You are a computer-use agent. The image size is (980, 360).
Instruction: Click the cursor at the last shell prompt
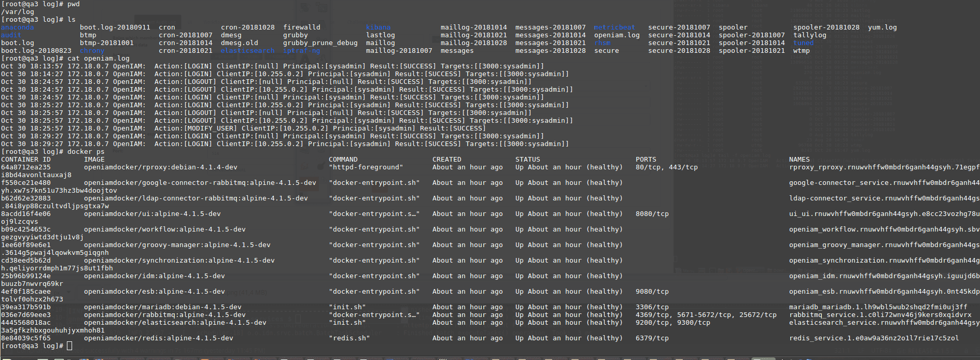tap(69, 346)
